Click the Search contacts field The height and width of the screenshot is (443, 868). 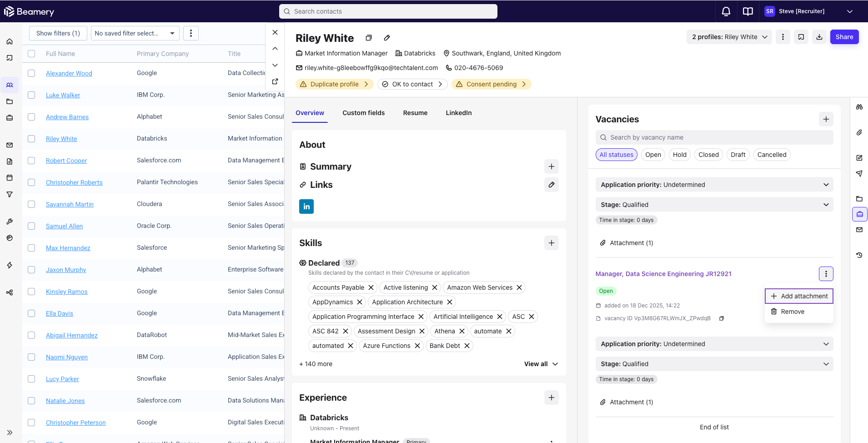(388, 11)
